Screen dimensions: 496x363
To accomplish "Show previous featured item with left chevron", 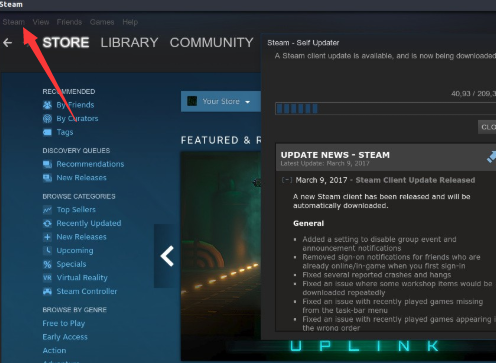I will pyautogui.click(x=167, y=256).
